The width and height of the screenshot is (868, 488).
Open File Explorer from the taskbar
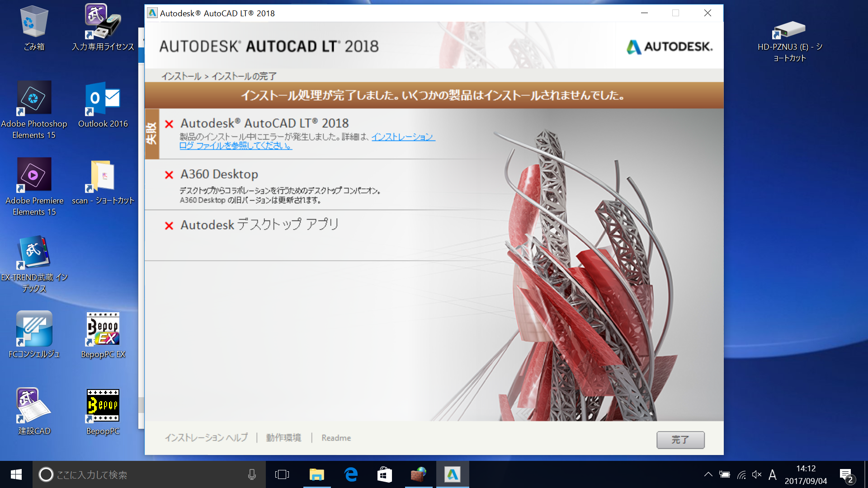317,474
